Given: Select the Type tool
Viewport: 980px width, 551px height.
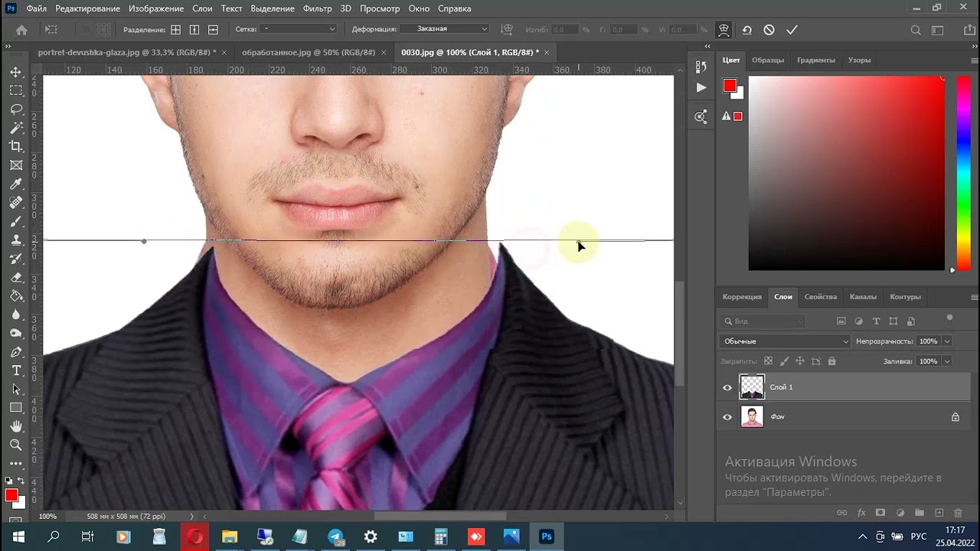Looking at the screenshot, I should pos(15,370).
